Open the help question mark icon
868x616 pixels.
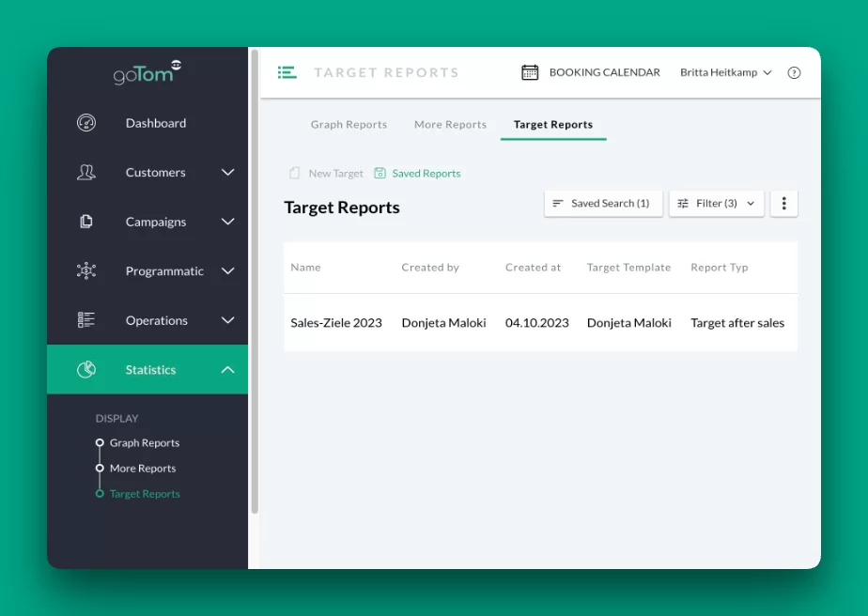(794, 72)
